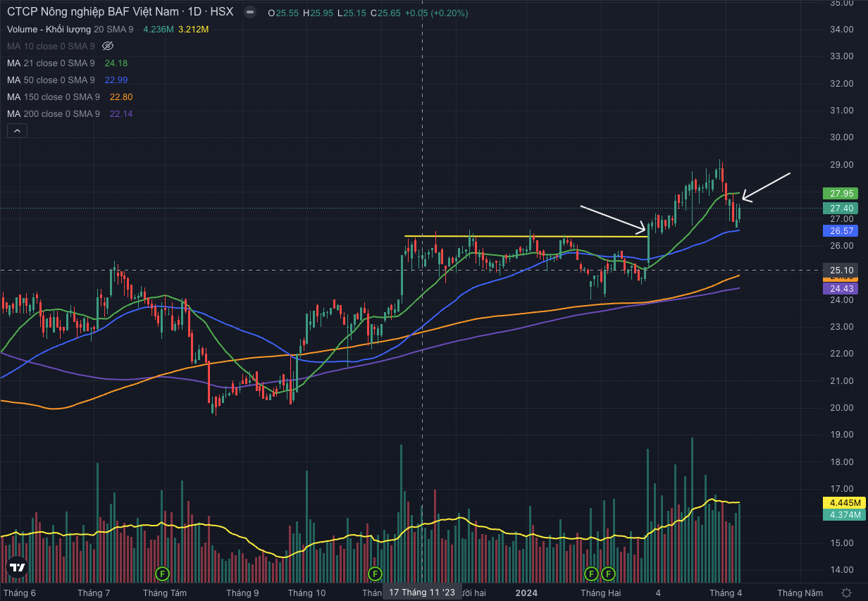Click the O25.55 open value in header

283,13
